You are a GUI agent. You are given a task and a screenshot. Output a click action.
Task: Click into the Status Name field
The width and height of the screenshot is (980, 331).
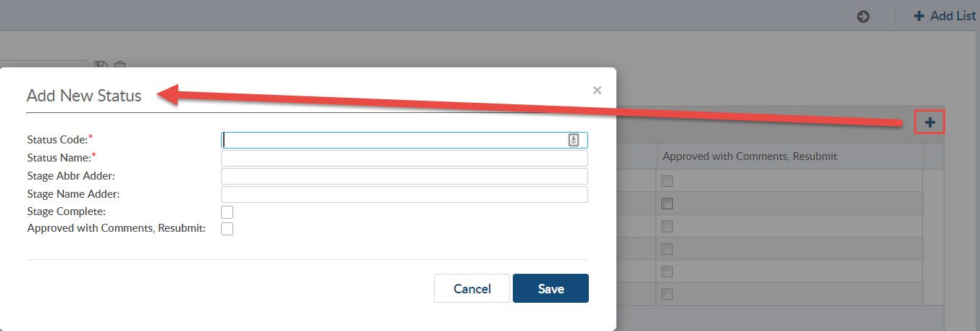click(x=404, y=158)
